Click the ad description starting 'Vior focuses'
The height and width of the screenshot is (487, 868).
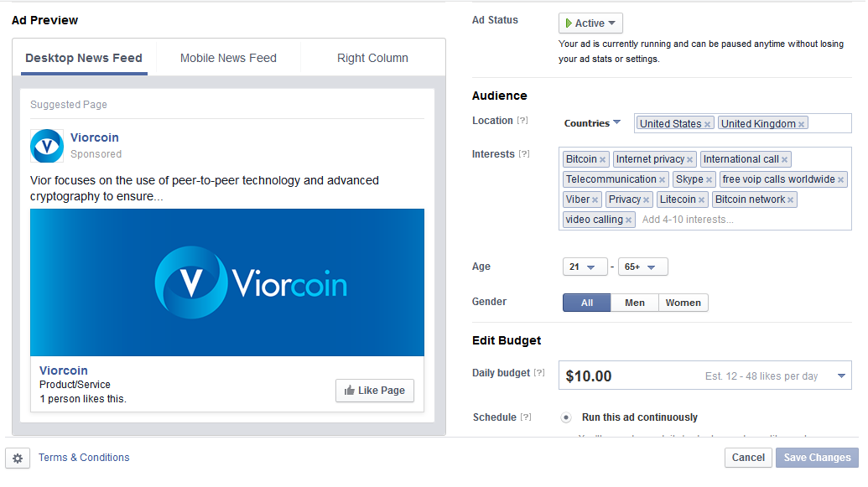pyautogui.click(x=205, y=189)
